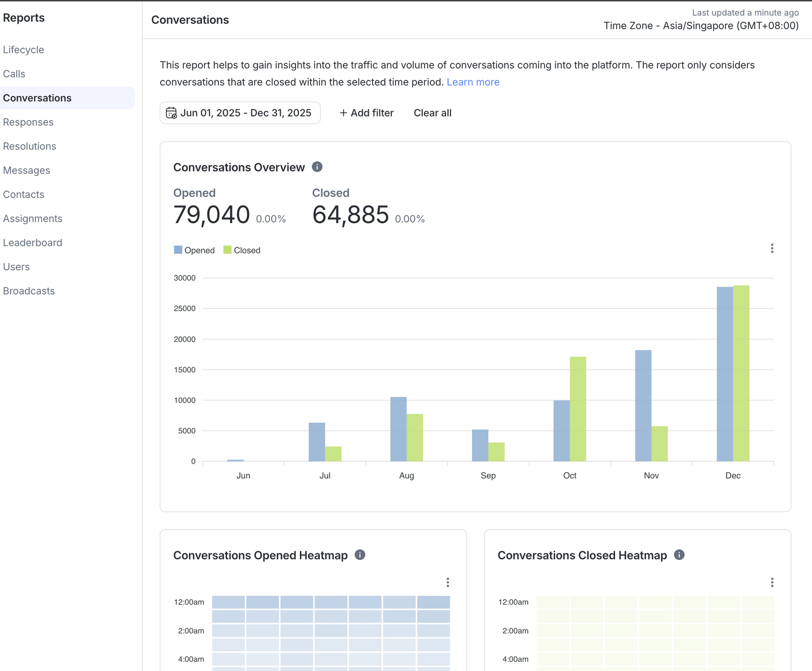This screenshot has width=812, height=671.
Task: Click the green Closed bar for October
Action: click(578, 409)
